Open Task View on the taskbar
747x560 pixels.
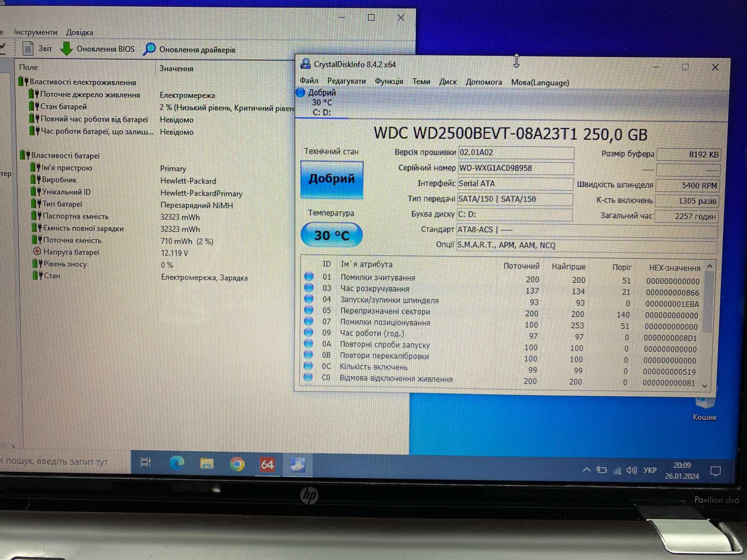pos(146,462)
